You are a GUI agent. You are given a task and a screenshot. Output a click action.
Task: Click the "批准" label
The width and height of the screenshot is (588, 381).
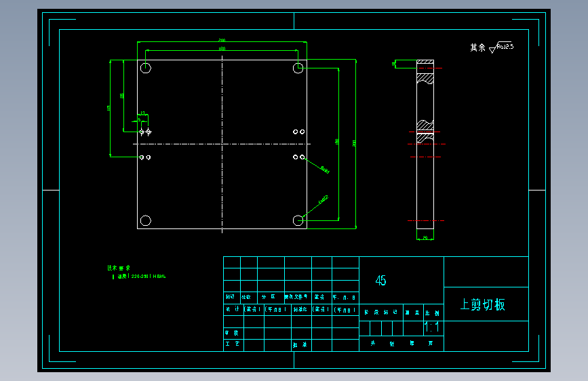pyautogui.click(x=300, y=344)
